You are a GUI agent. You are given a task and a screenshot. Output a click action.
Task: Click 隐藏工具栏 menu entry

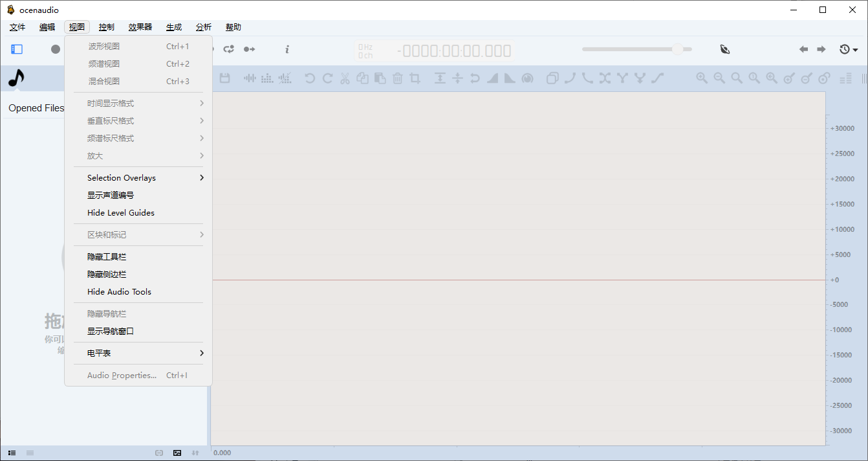coord(107,257)
